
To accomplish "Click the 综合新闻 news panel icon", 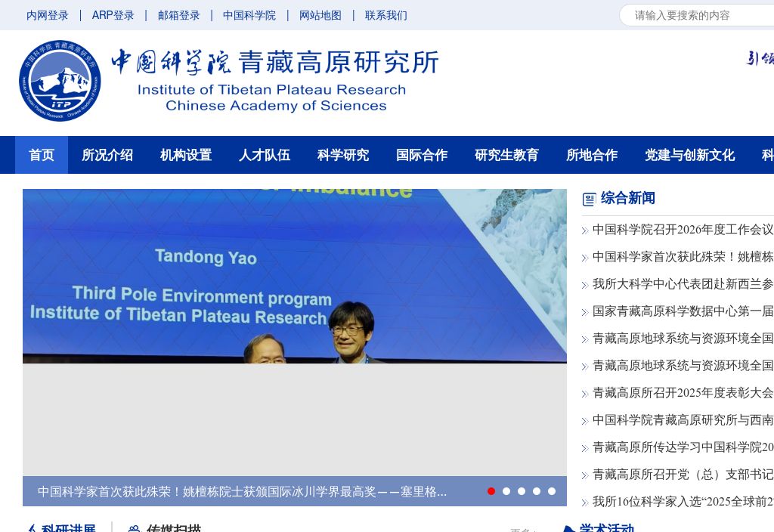I will [x=589, y=198].
